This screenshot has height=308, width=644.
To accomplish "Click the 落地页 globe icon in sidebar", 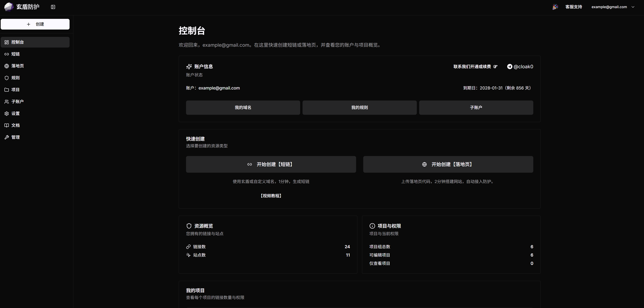I will (x=7, y=66).
